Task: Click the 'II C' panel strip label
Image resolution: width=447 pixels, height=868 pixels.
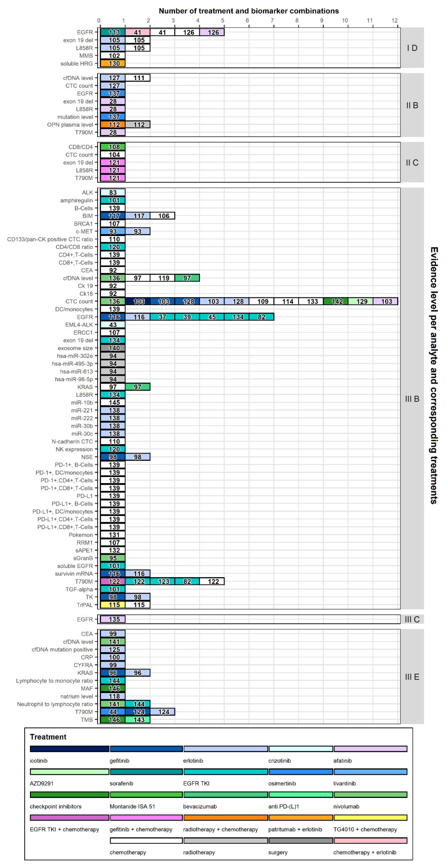Action: tap(412, 162)
